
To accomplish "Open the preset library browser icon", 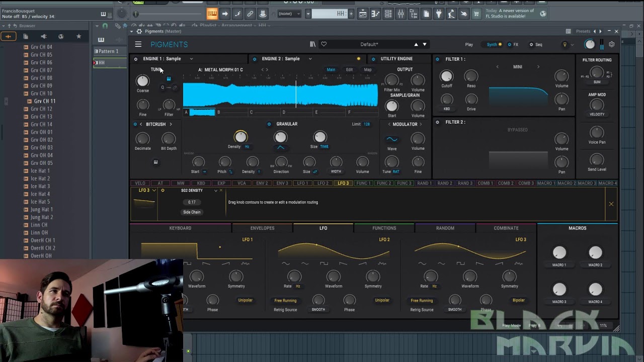I will coord(312,44).
